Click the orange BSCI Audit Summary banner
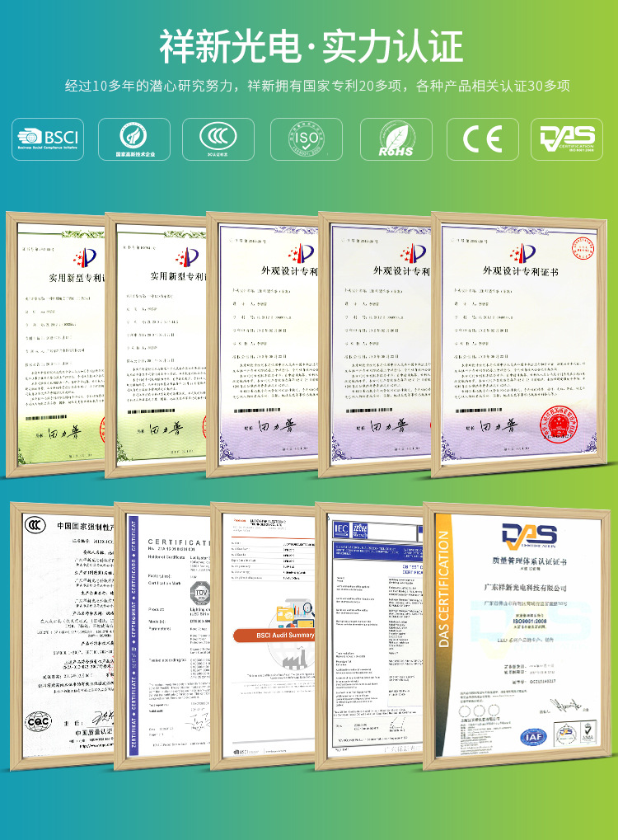 [274, 636]
